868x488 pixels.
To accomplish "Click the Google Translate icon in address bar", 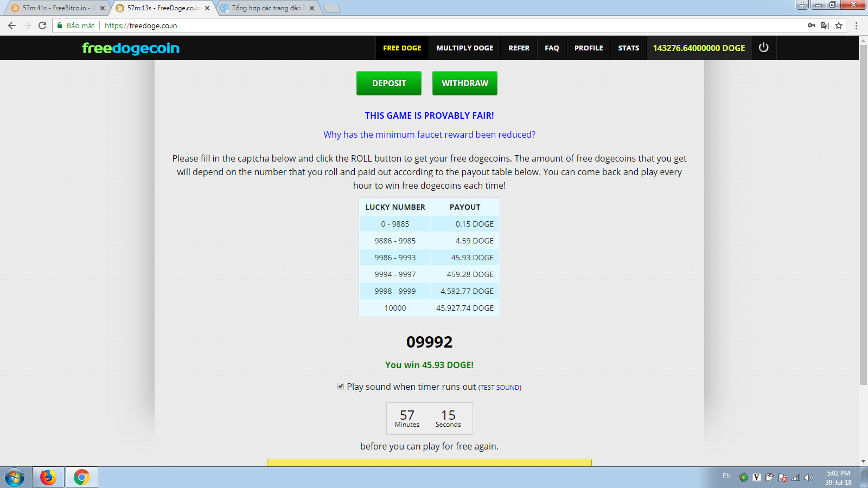I will click(x=825, y=25).
